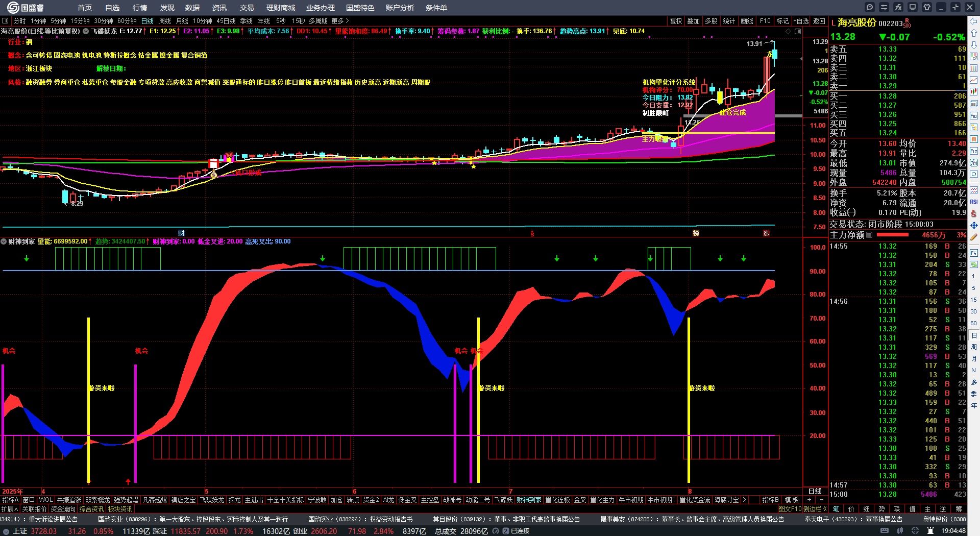Click the candlestick icon in status bar
The image size is (980, 536).
pyautogui.click(x=901, y=531)
